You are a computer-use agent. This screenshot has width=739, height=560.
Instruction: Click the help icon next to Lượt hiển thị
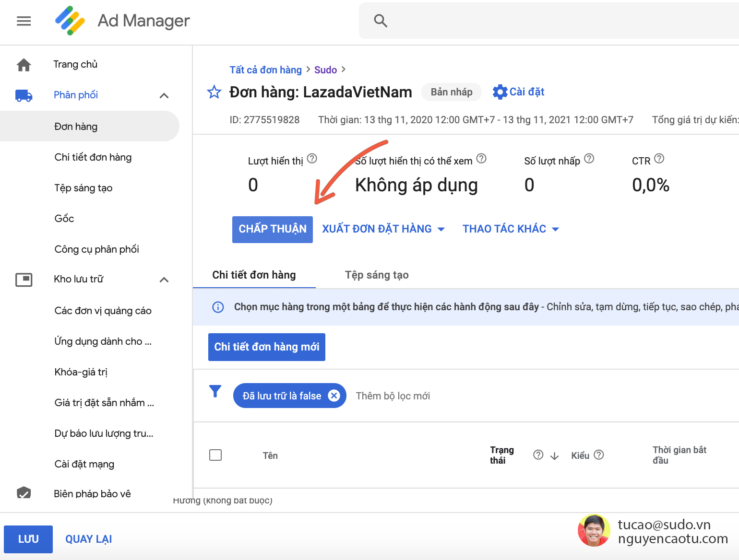pyautogui.click(x=312, y=159)
